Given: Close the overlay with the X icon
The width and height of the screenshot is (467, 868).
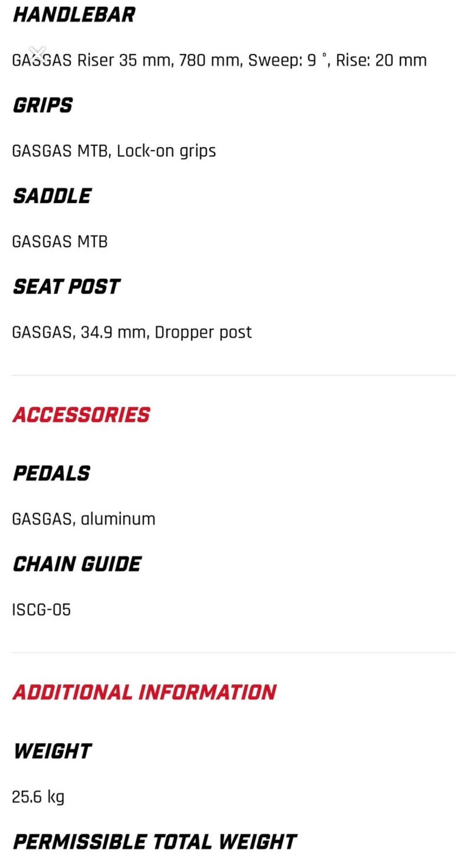Looking at the screenshot, I should [x=37, y=54].
